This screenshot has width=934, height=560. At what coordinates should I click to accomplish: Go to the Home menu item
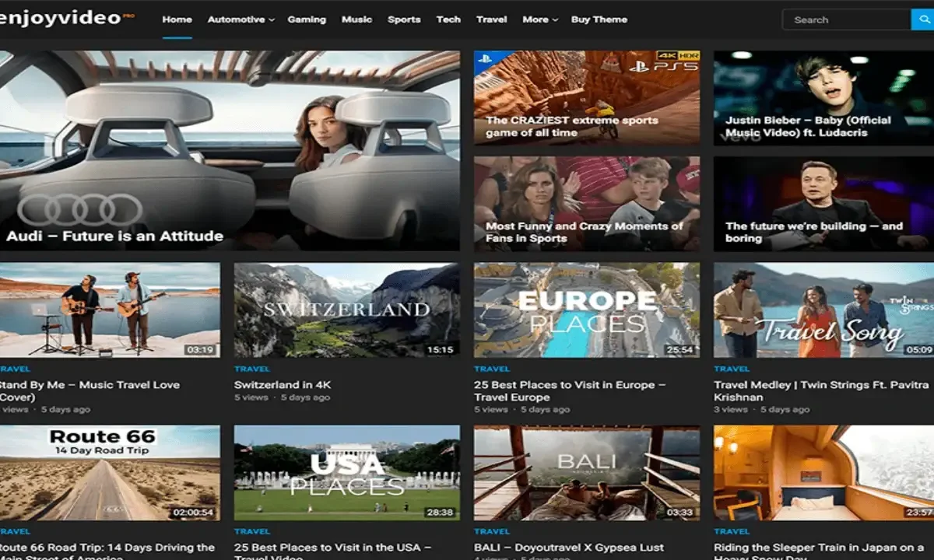[x=177, y=19]
